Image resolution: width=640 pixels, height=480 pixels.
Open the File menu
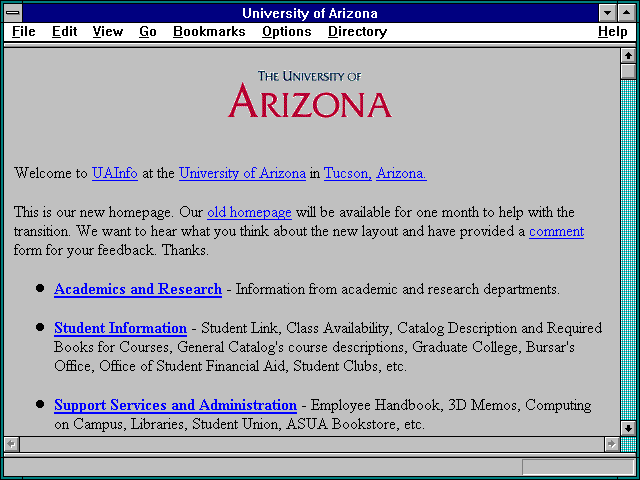pyautogui.click(x=23, y=31)
